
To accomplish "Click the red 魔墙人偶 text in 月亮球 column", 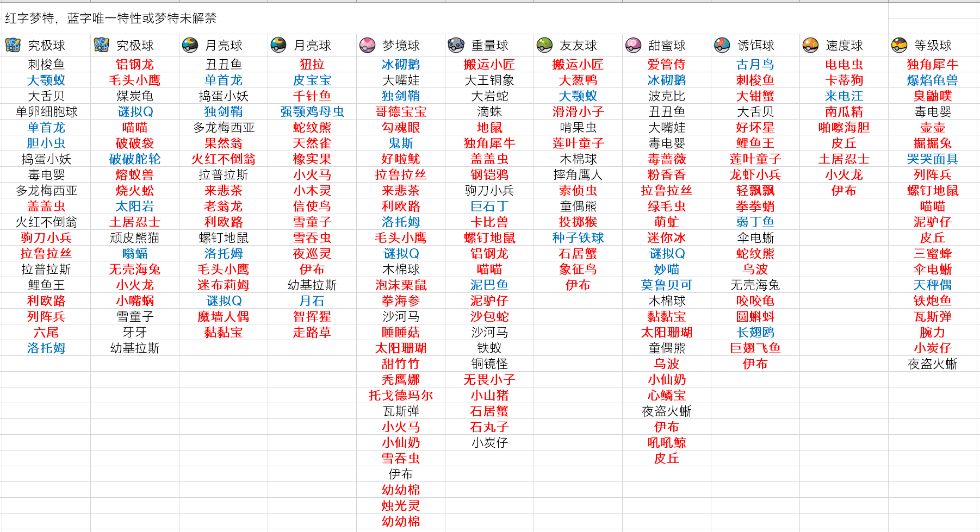I will point(222,316).
